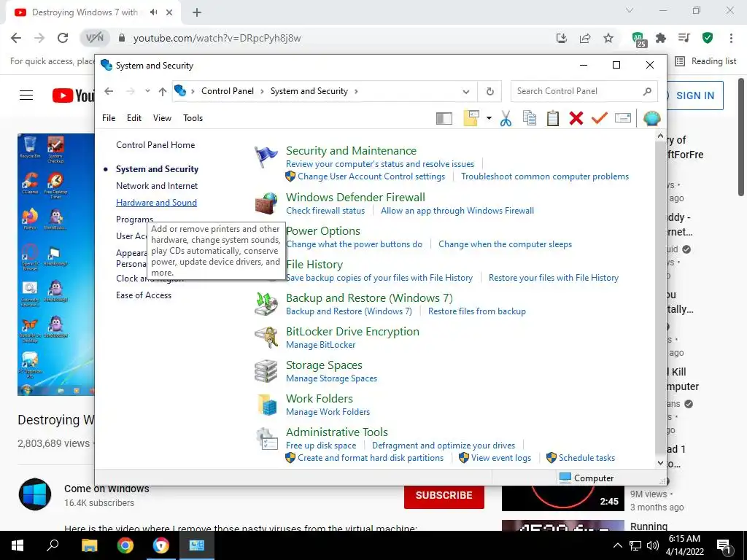Refresh the Control Panel address bar
The width and height of the screenshot is (747, 560).
pos(489,91)
